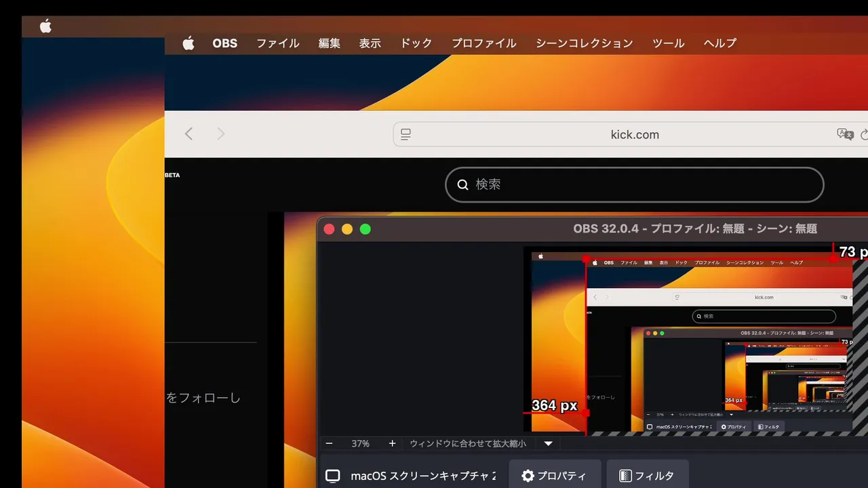Click the 検索 search field on Kick
Screen dimensions: 868x488
634,184
